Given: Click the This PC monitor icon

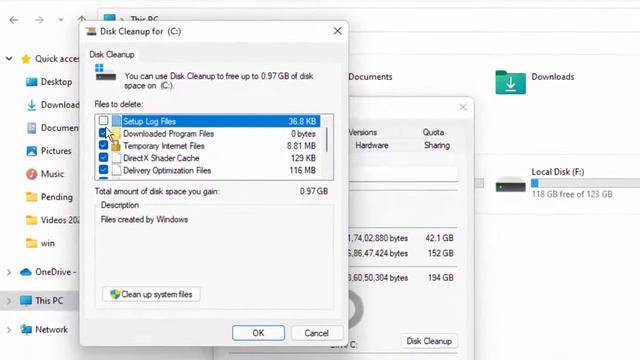Looking at the screenshot, I should click(26, 301).
